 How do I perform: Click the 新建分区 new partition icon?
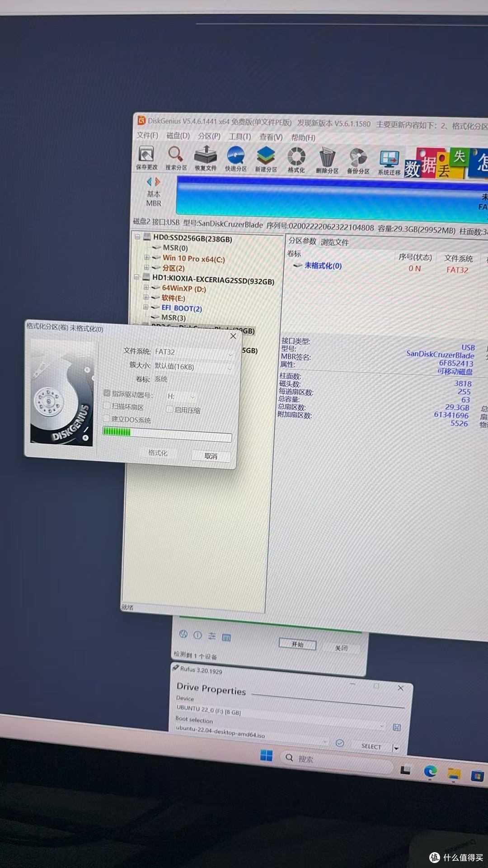tap(266, 160)
